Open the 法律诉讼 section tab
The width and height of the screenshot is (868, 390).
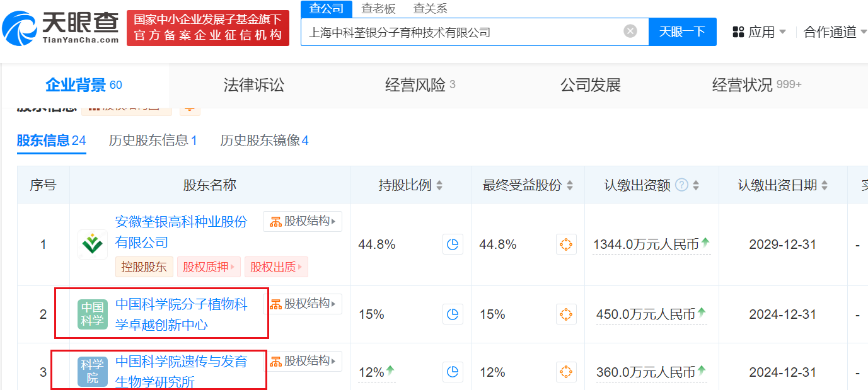254,85
